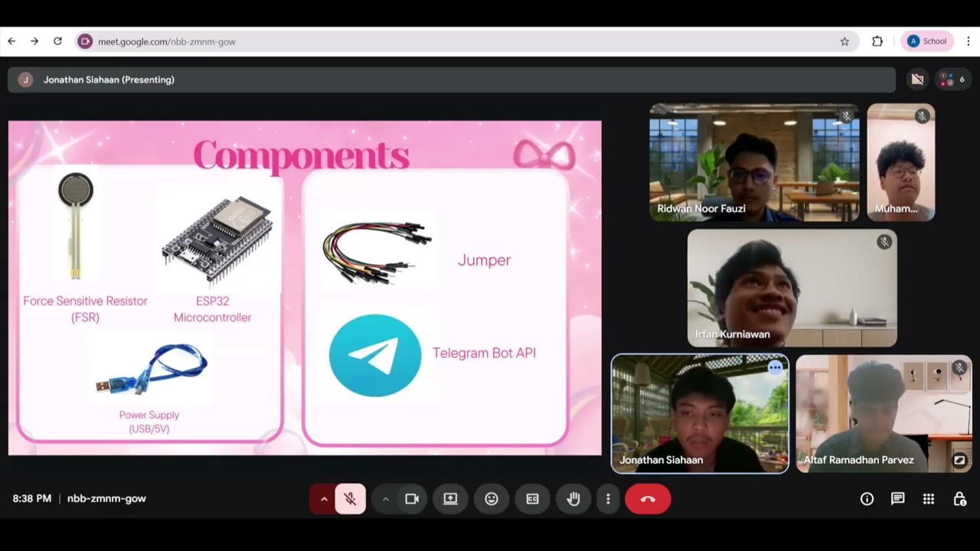Click the Force Sensitive Resistor (FSR) label
This screenshot has height=551, width=980.
(85, 309)
